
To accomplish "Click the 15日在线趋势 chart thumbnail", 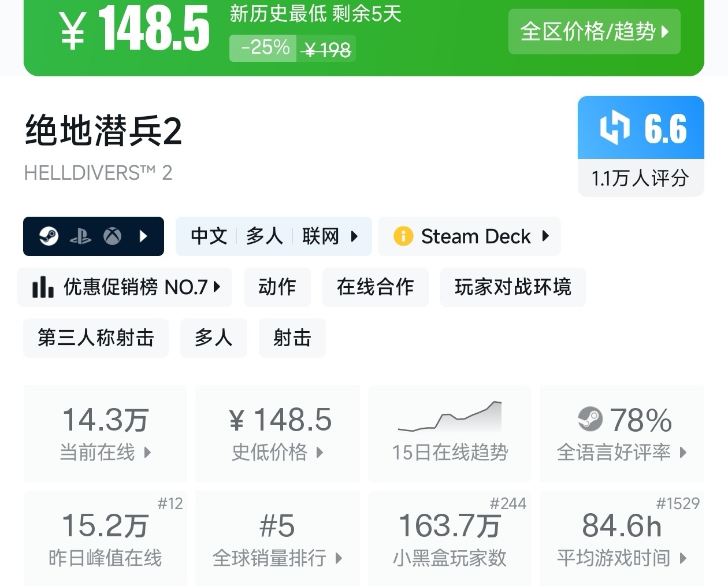I will (x=450, y=417).
